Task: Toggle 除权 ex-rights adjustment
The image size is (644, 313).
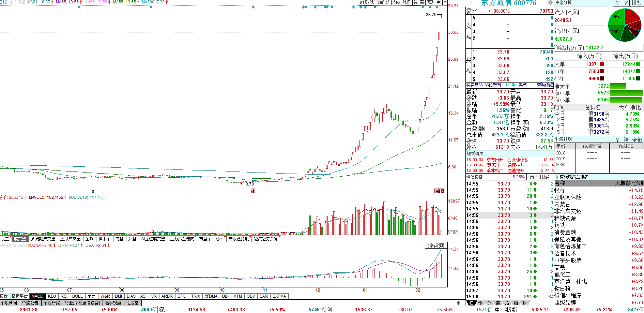Action: click(x=407, y=2)
